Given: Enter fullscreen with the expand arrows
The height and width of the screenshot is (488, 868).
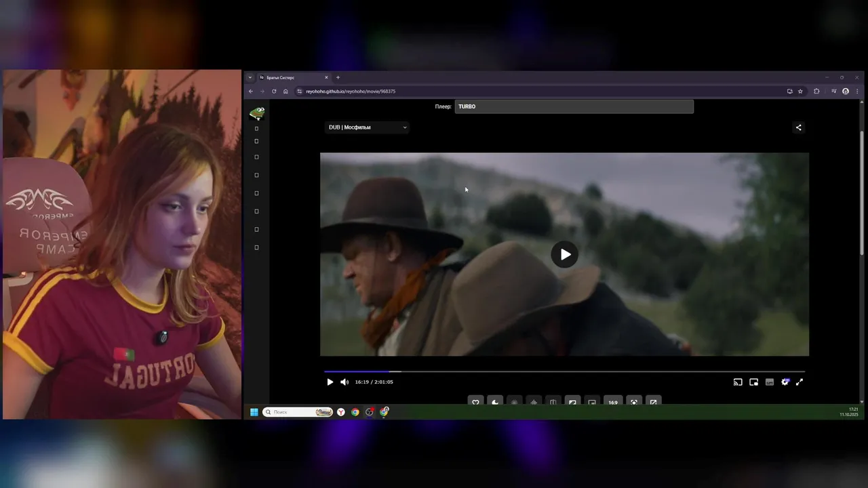Looking at the screenshot, I should [800, 382].
